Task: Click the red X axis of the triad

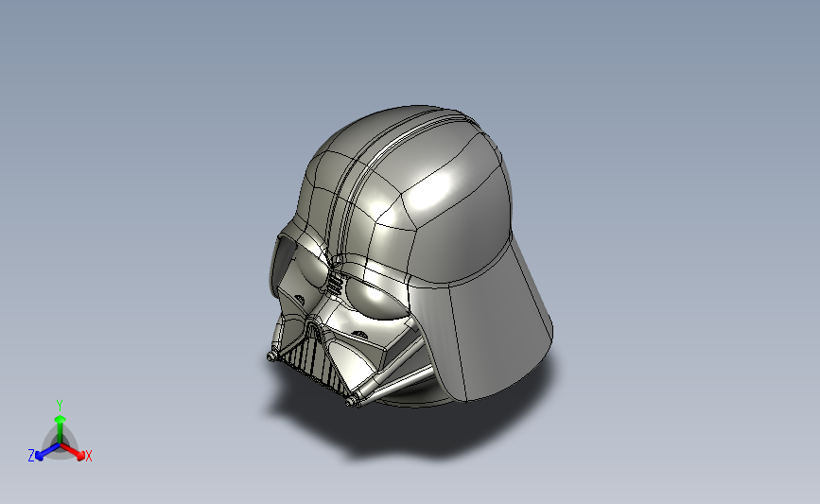Action: tap(73, 451)
